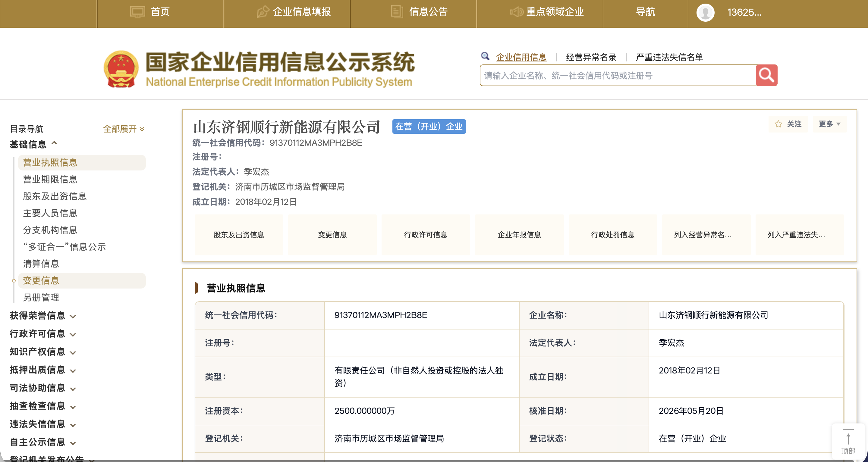Open the 企业年报信息 box
Viewport: 868px width, 462px height.
(x=519, y=235)
